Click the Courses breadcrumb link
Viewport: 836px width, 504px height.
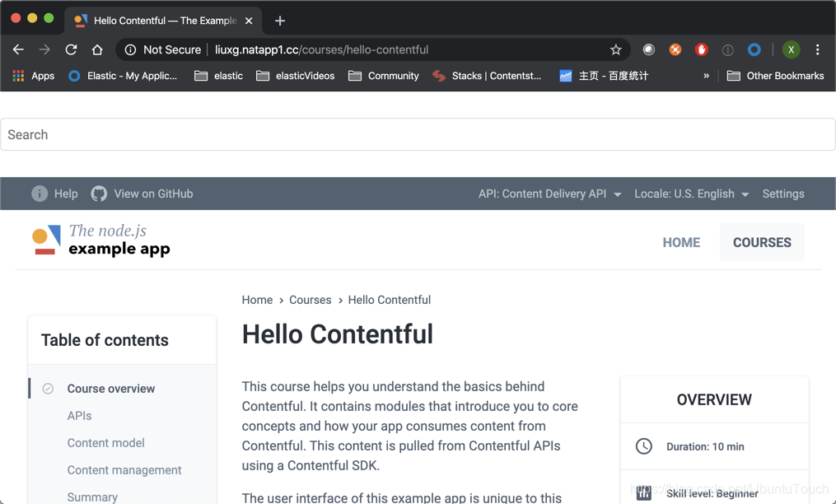pyautogui.click(x=311, y=300)
